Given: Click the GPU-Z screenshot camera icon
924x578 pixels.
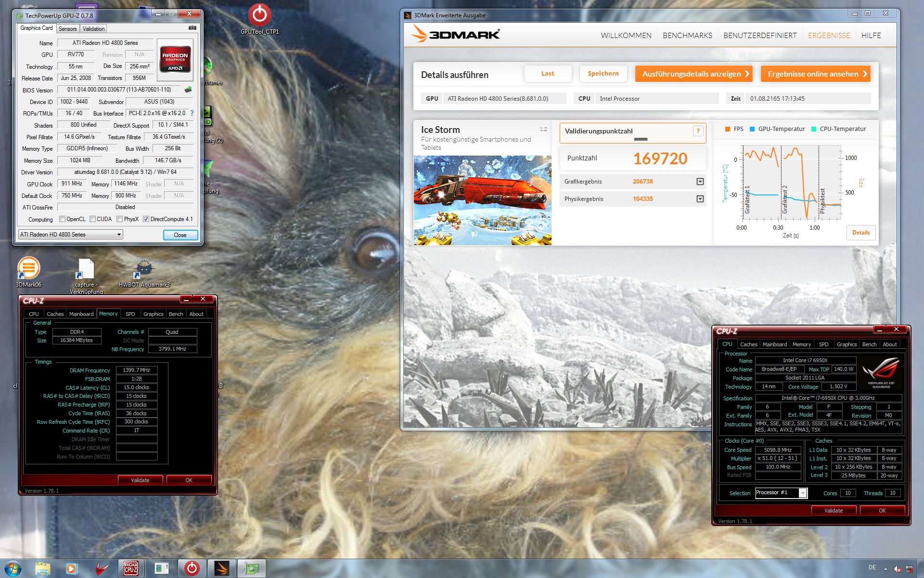Looking at the screenshot, I should [x=192, y=28].
